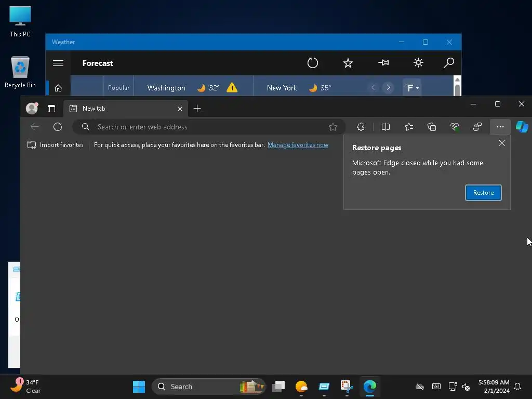Add this page to favorites star in address bar
Image resolution: width=532 pixels, height=399 pixels.
click(333, 127)
